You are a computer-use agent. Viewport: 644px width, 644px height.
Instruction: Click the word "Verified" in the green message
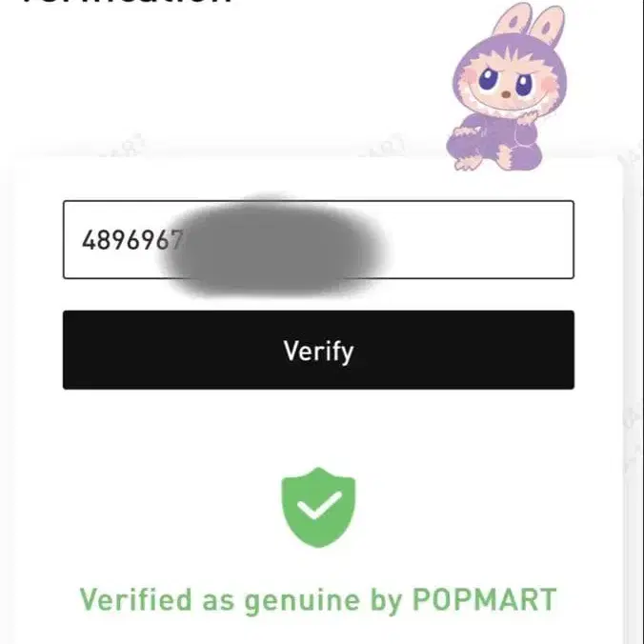[x=136, y=600]
